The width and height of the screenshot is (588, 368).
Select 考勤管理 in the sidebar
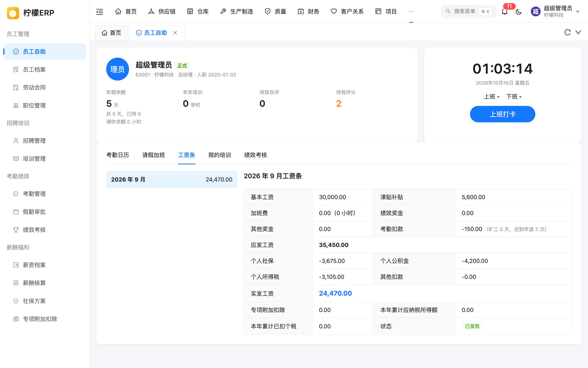(45, 194)
